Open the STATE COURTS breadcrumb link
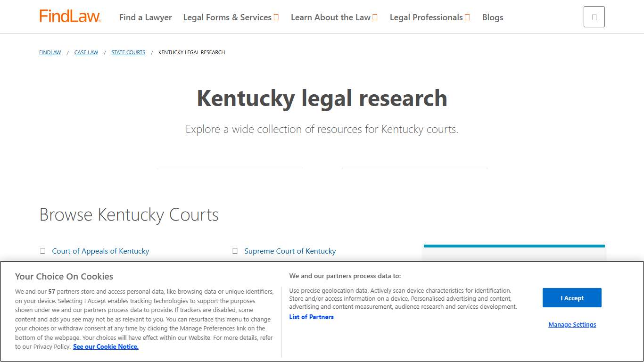Screen dimensions: 644x362 [x=128, y=52]
